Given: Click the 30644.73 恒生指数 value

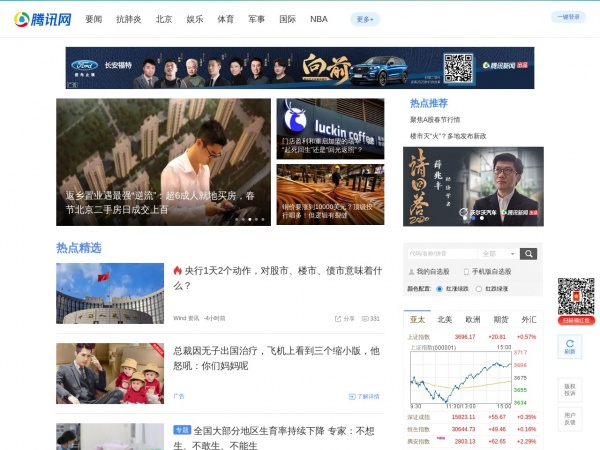Looking at the screenshot, I should pyautogui.click(x=463, y=429).
